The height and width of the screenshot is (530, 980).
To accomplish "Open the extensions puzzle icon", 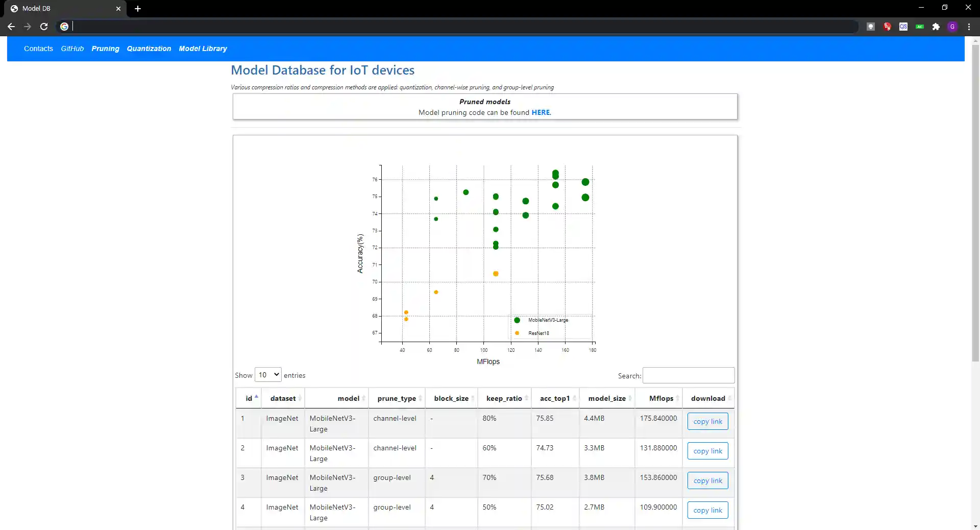I will [x=936, y=27].
